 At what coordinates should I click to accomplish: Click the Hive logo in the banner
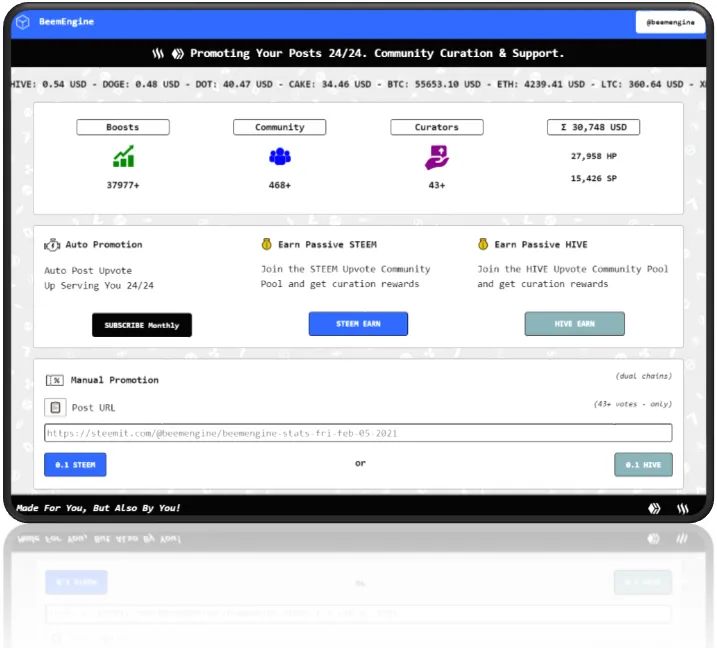177,54
